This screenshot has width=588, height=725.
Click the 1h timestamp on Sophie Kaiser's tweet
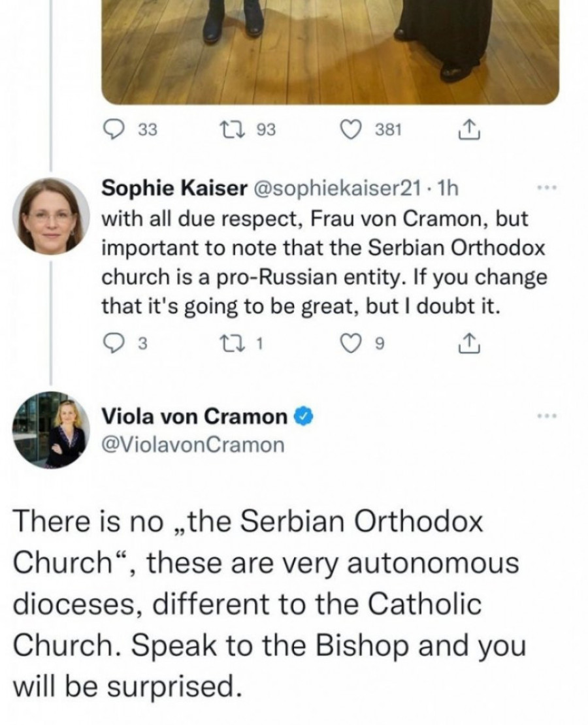[449, 189]
